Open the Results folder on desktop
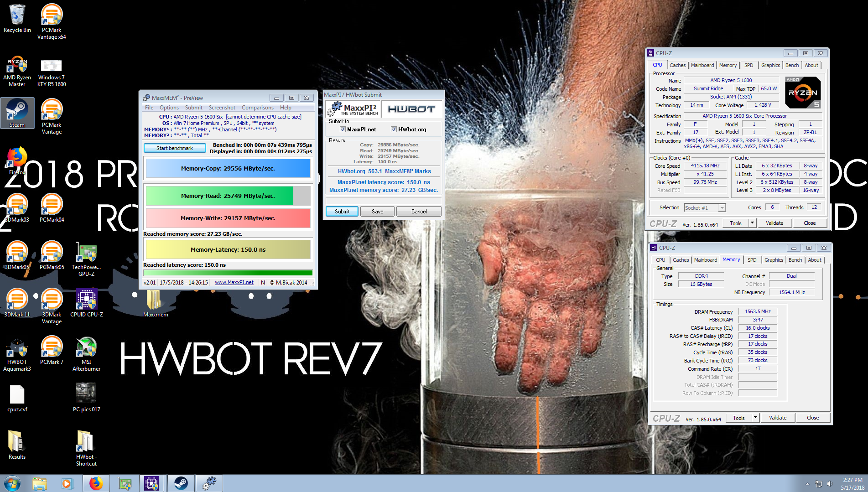The width and height of the screenshot is (868, 492). pos(17,445)
